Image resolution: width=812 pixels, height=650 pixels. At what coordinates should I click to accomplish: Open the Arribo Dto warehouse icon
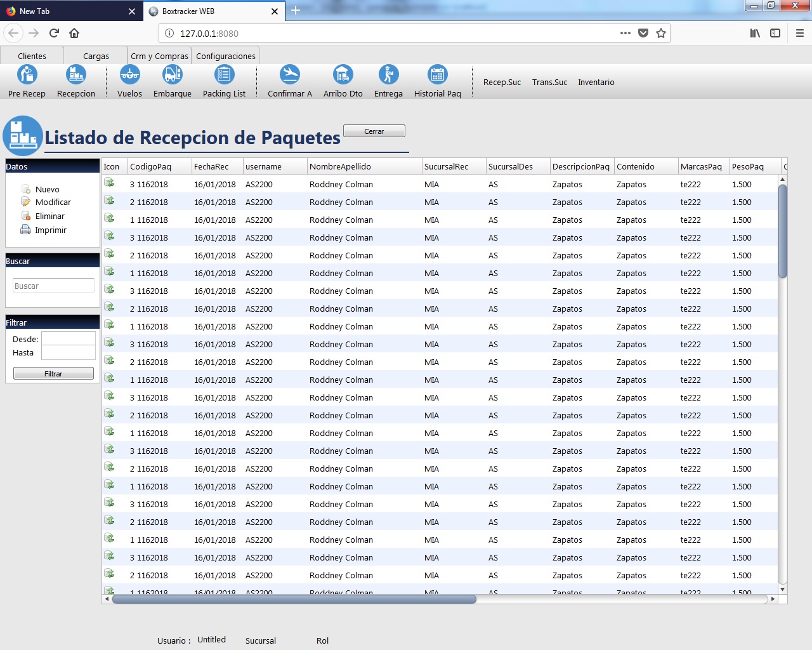click(343, 75)
